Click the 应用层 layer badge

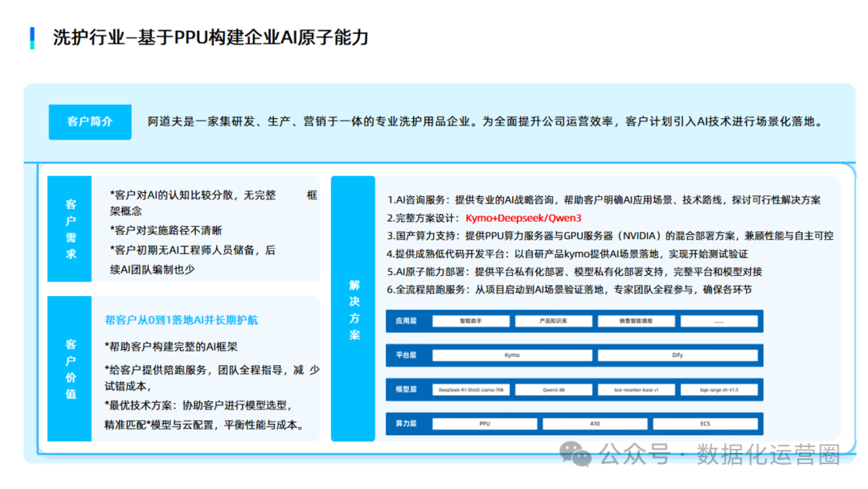pos(408,321)
